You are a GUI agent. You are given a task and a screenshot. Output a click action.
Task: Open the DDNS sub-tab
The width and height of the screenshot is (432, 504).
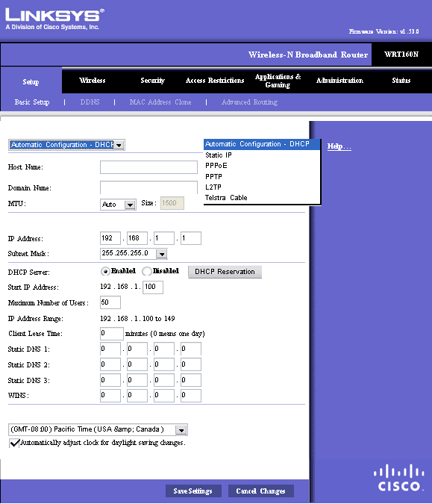tap(90, 102)
